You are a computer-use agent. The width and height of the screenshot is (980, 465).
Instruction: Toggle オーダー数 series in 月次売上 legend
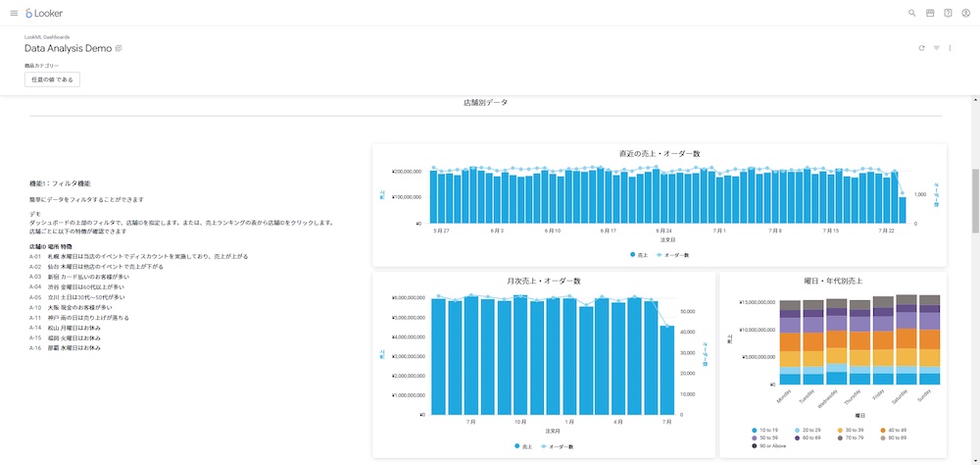click(x=557, y=446)
